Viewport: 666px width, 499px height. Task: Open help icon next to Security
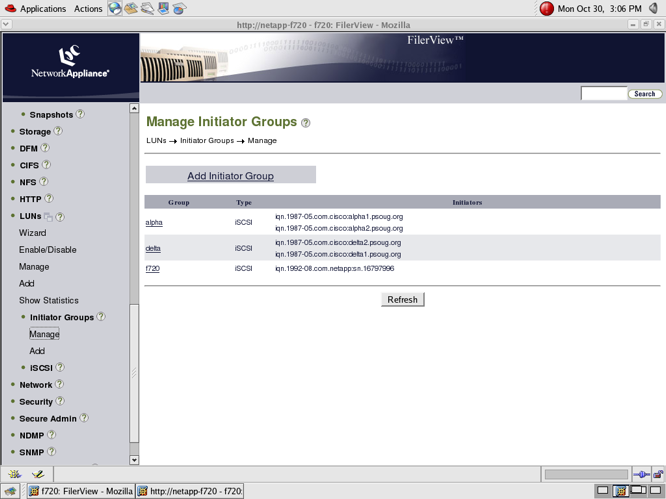(60, 401)
